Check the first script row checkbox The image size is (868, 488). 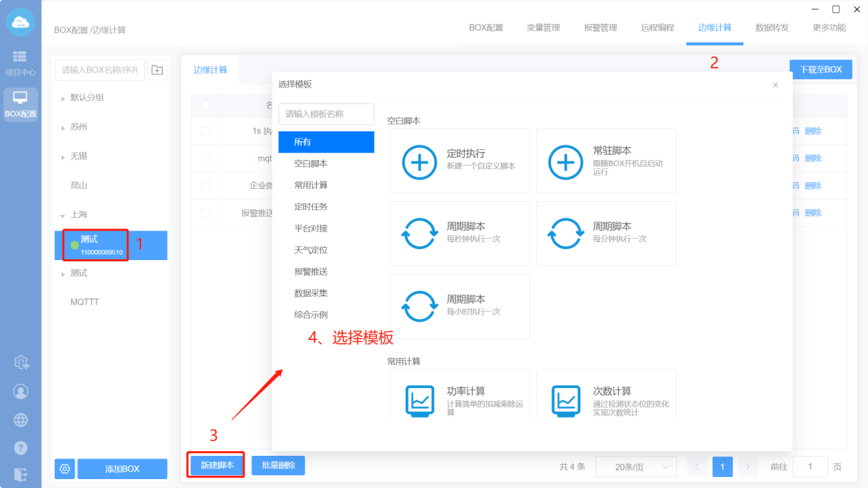205,131
